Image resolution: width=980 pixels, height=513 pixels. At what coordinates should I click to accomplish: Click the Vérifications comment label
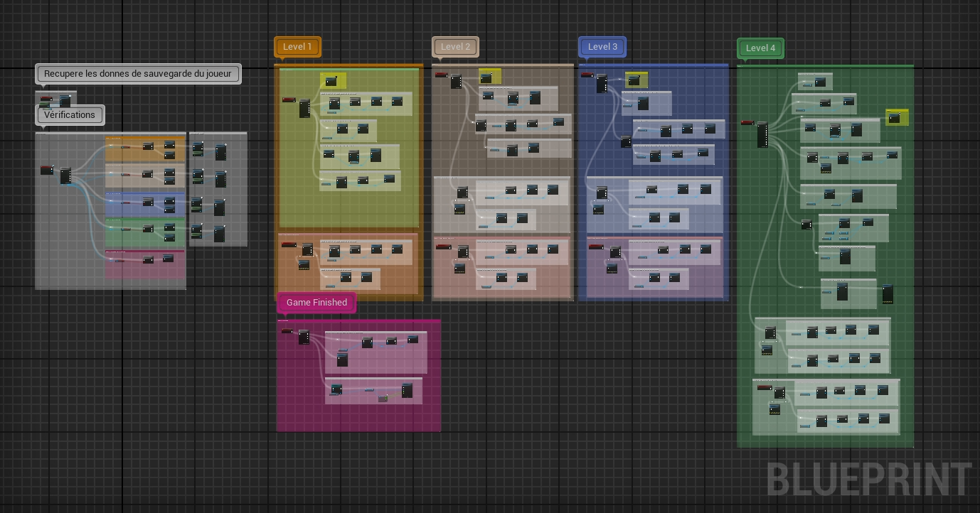coord(70,115)
